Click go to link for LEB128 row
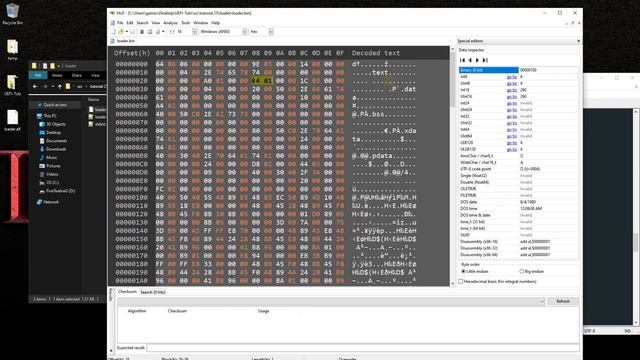Image resolution: width=640 pixels, height=360 pixels. pyautogui.click(x=511, y=143)
